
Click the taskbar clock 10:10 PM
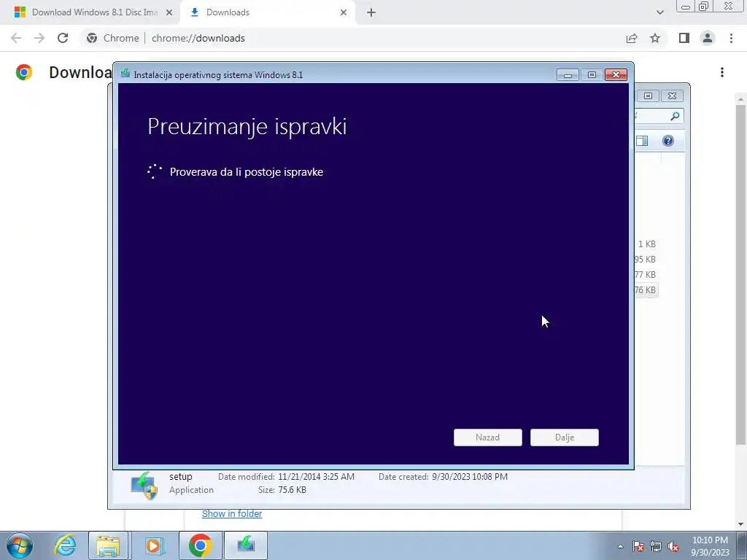pos(710,540)
